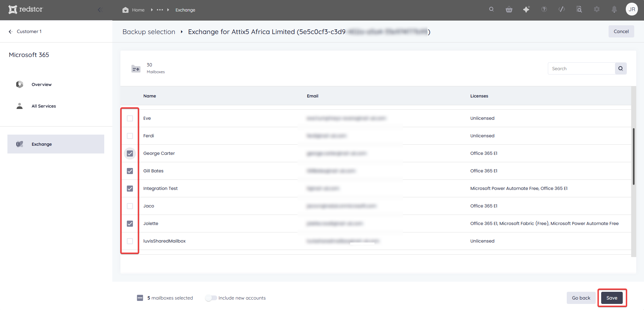644x310 pixels.
Task: Click the All Services person icon
Action: 20,106
